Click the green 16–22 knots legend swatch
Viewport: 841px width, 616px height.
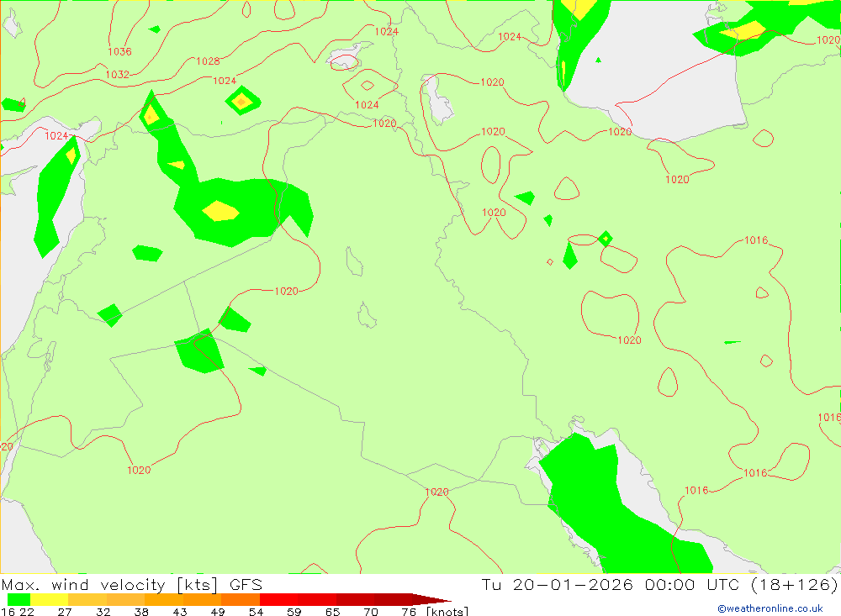(x=19, y=599)
